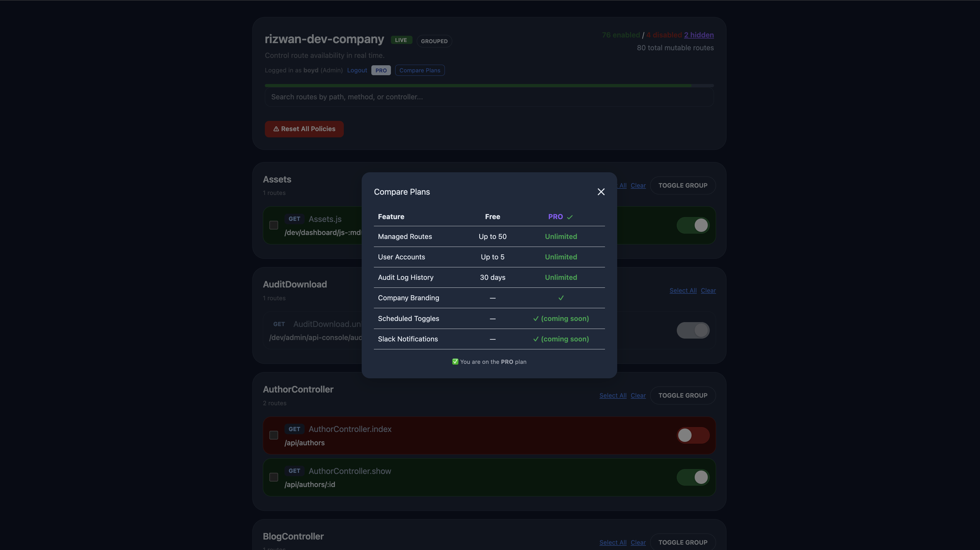
Task: Click TOGGLE GROUP for BlogController
Action: 682,542
